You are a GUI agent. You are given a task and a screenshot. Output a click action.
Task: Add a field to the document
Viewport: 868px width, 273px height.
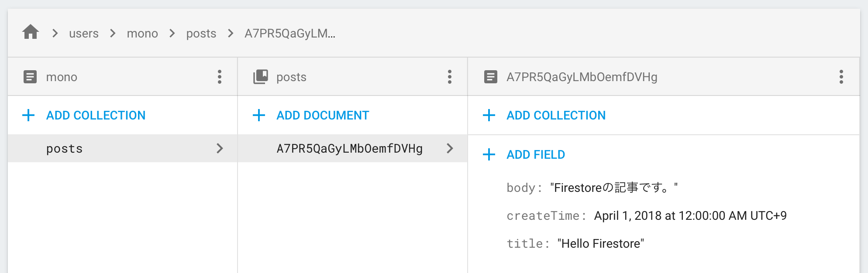(x=536, y=154)
